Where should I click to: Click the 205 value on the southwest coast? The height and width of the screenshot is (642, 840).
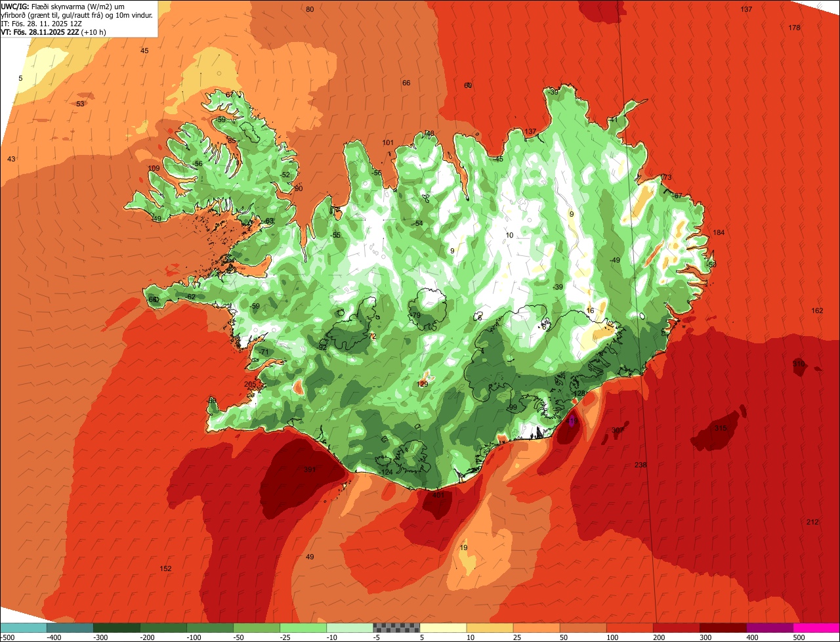click(250, 385)
